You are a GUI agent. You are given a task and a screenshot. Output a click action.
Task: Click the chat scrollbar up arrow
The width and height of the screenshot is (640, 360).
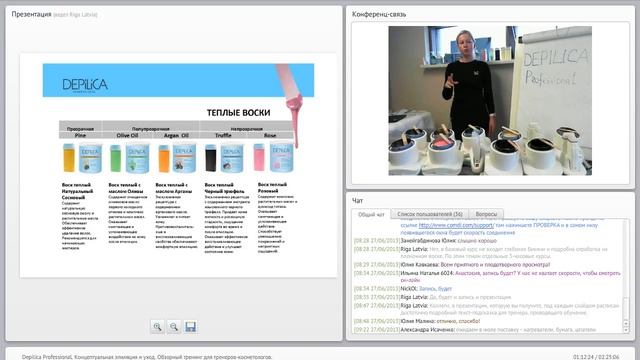(x=626, y=323)
